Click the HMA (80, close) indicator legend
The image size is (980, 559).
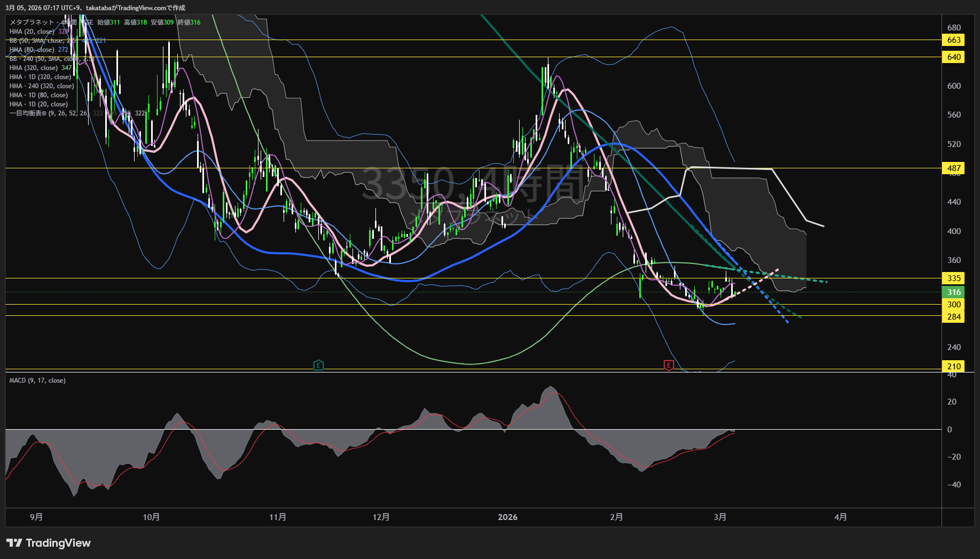click(32, 50)
